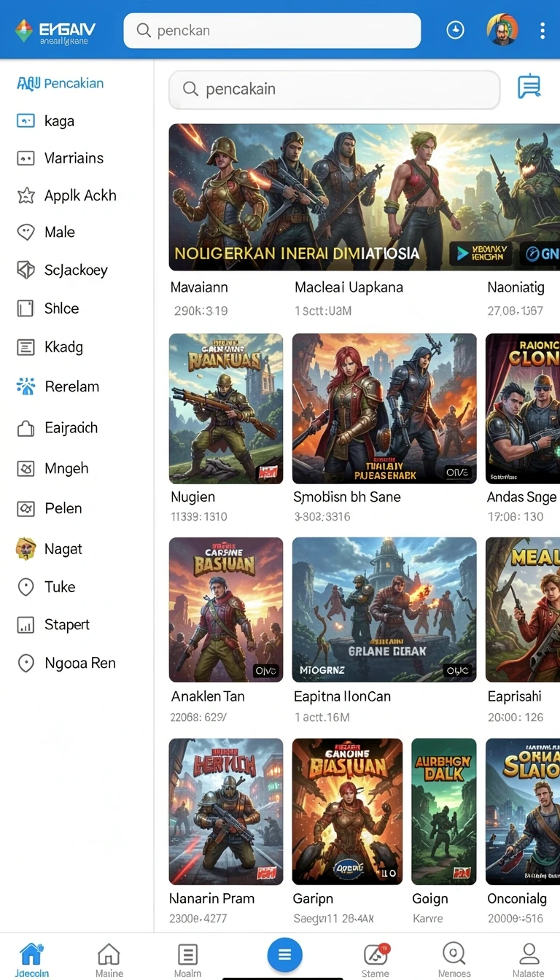Screen dimensions: 560x980
Task: Click the play badge on hero banner
Action: tap(481, 253)
